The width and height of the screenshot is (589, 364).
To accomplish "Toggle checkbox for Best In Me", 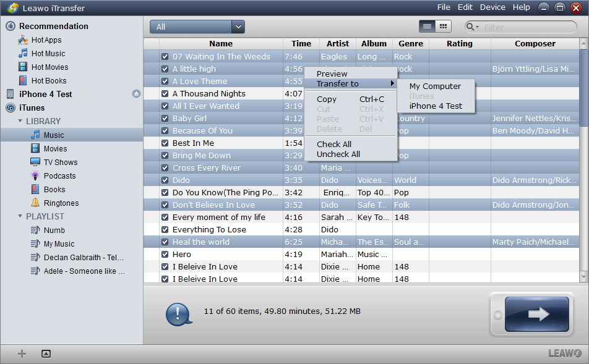I will [x=165, y=143].
